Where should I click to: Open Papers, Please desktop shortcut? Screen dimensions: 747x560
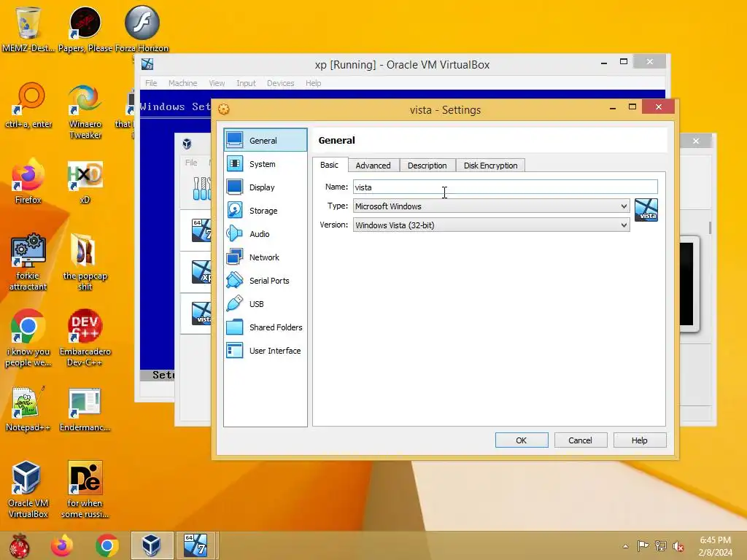(85, 28)
